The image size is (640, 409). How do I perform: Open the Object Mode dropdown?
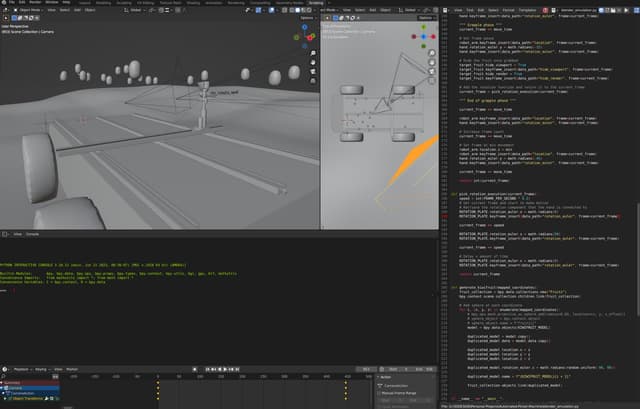[x=32, y=10]
